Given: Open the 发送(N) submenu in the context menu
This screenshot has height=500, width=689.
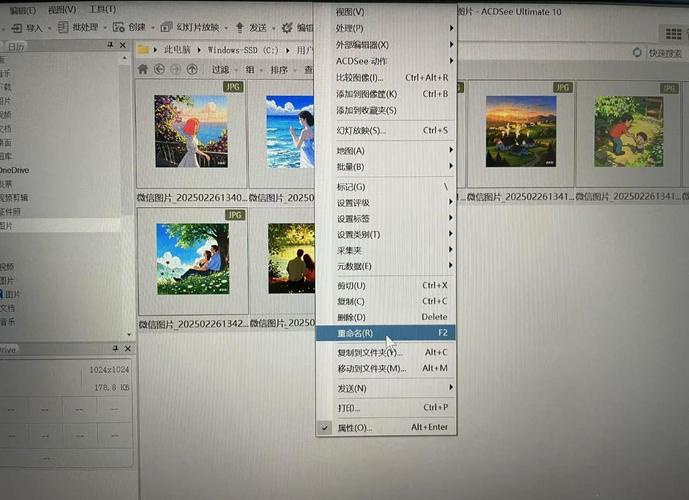Looking at the screenshot, I should point(386,388).
